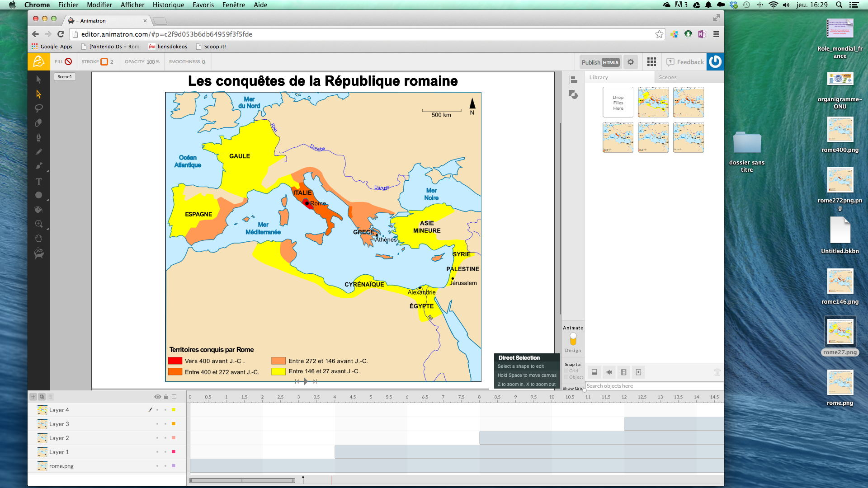Screen dimensions: 868x488
Task: Filter library by video film icon
Action: (624, 372)
